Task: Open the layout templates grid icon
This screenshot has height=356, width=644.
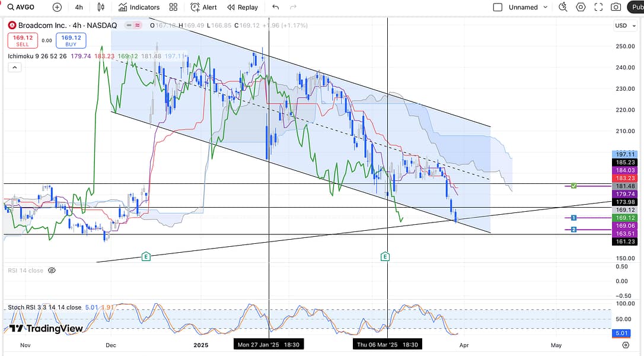Action: 173,7
